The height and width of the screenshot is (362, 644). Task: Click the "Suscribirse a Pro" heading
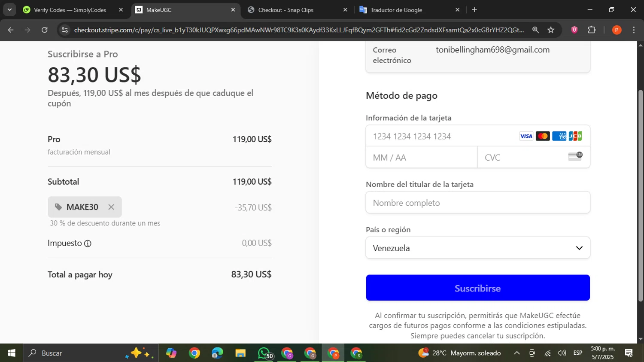coord(83,54)
